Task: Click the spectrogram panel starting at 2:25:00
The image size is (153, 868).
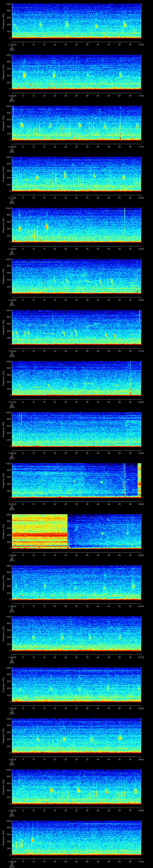Action: 77,583
